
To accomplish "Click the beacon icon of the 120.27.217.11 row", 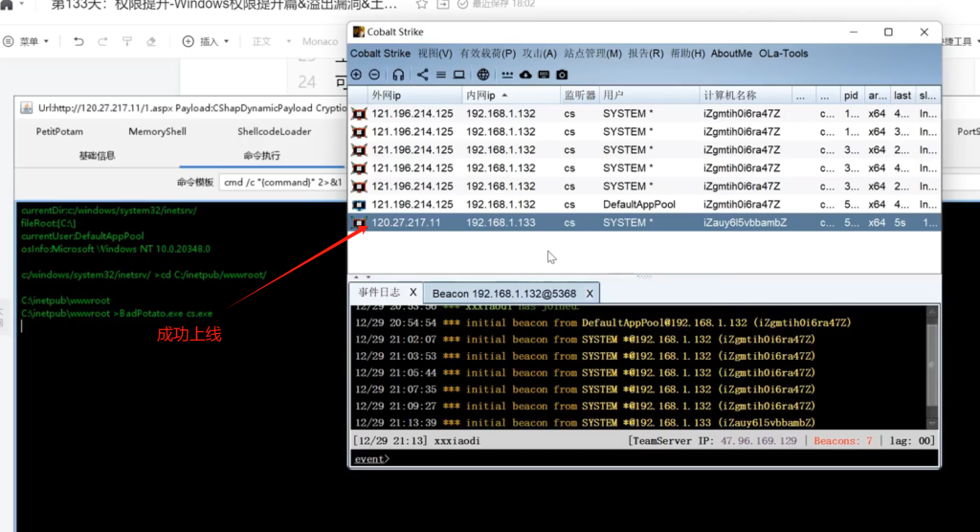I will tap(360, 223).
